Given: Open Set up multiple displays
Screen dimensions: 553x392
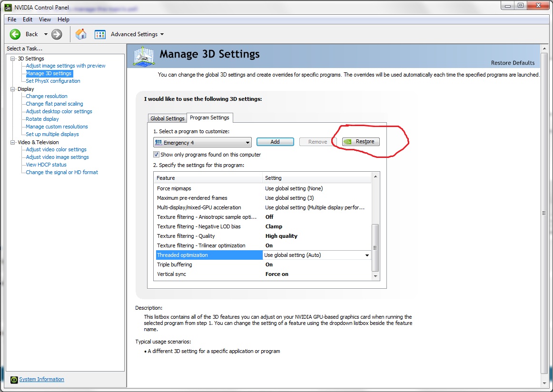Looking at the screenshot, I should pos(52,134).
